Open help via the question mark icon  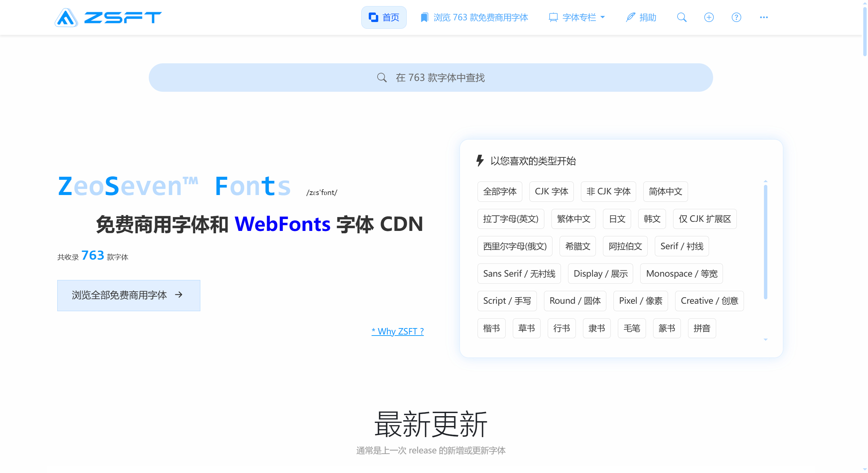[736, 17]
